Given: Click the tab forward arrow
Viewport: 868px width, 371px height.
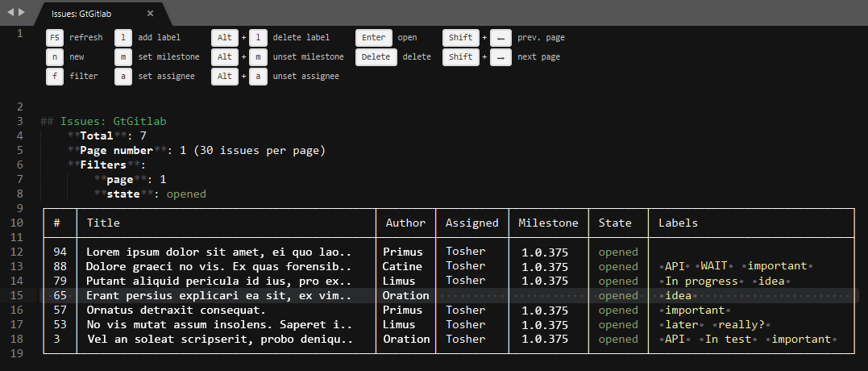Looking at the screenshot, I should (x=22, y=11).
